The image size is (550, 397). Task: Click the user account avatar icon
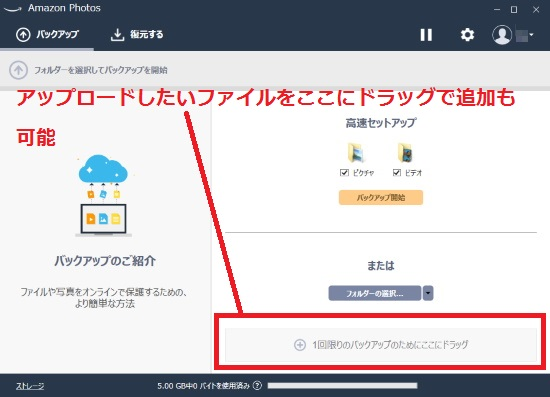click(502, 35)
